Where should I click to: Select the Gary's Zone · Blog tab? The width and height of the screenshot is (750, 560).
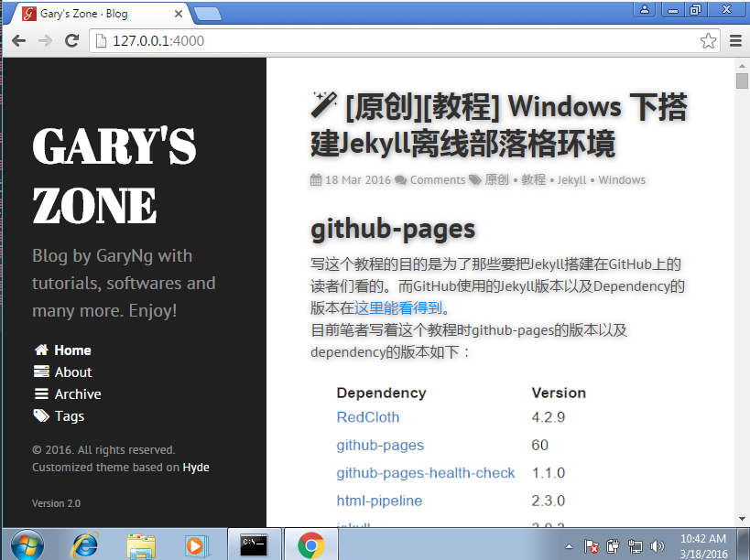pyautogui.click(x=98, y=14)
